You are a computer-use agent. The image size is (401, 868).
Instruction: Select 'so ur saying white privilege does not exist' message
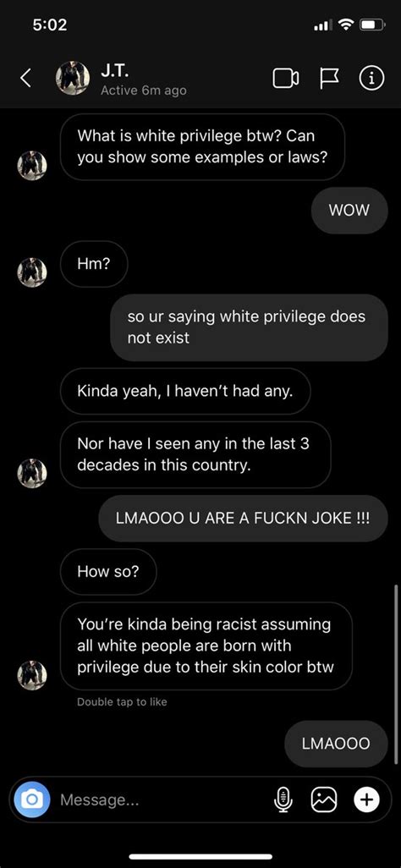click(x=250, y=327)
